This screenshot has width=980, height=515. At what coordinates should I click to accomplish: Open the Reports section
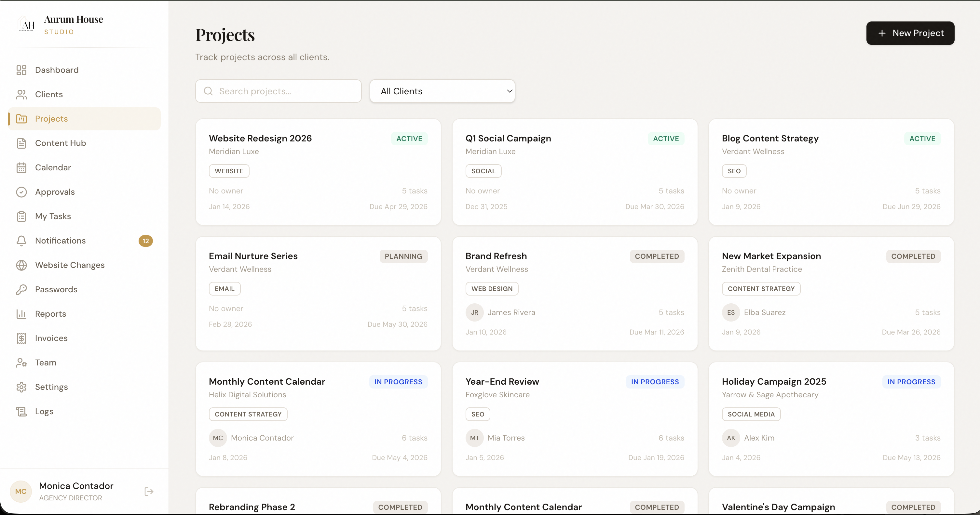pos(51,313)
